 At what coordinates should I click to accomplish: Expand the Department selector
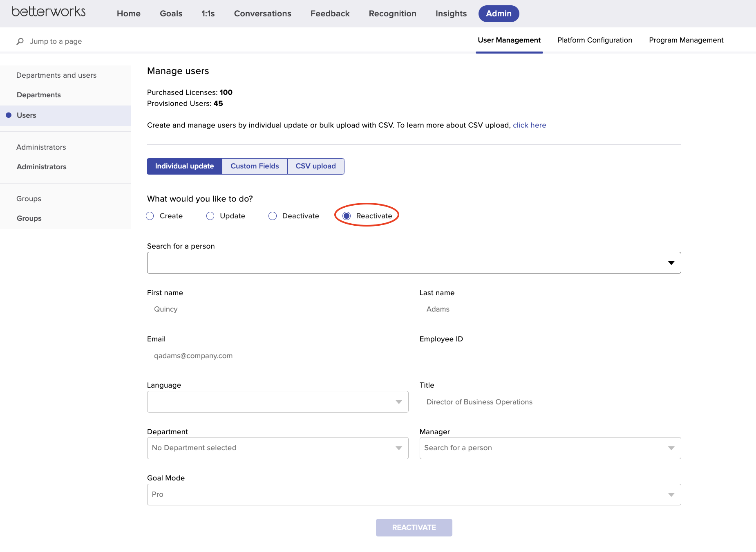pos(398,448)
